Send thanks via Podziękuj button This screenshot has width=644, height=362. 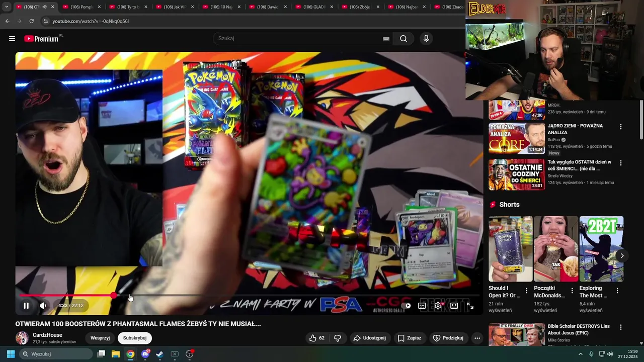[448, 338]
